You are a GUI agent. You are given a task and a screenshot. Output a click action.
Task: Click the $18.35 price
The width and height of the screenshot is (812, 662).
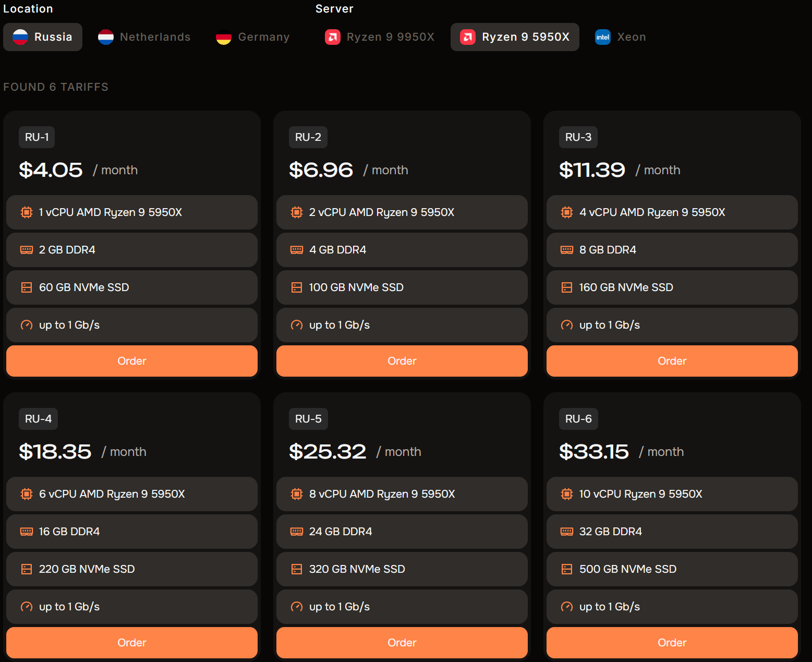[x=55, y=452]
